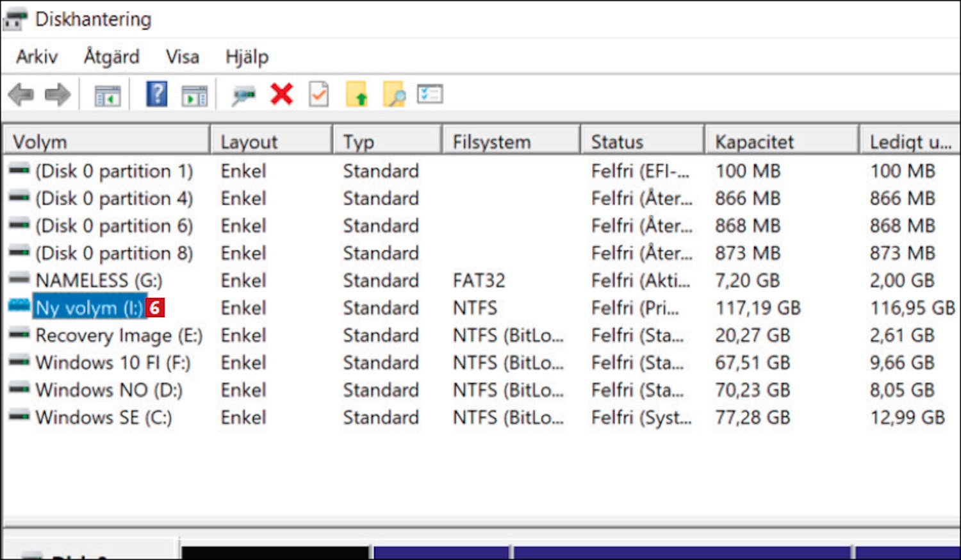Select the (Disk 0 partition 6) volume row
Image resolution: width=961 pixels, height=560 pixels.
pyautogui.click(x=114, y=226)
